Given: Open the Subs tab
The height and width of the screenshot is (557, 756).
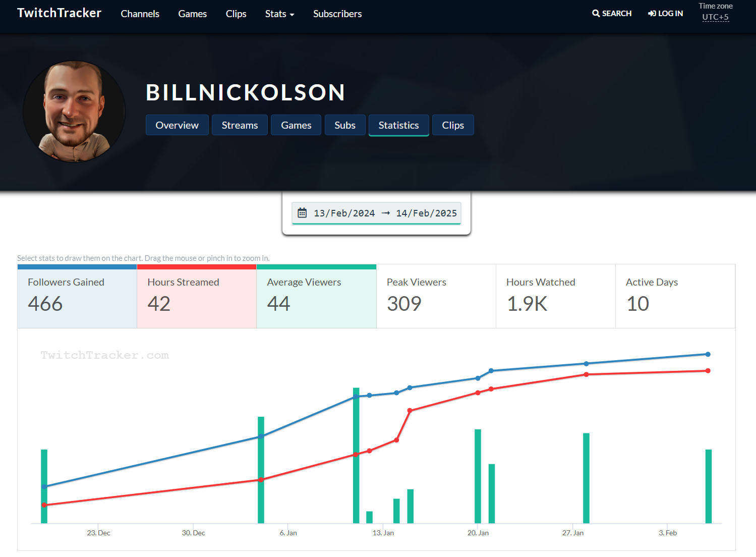Looking at the screenshot, I should [345, 125].
